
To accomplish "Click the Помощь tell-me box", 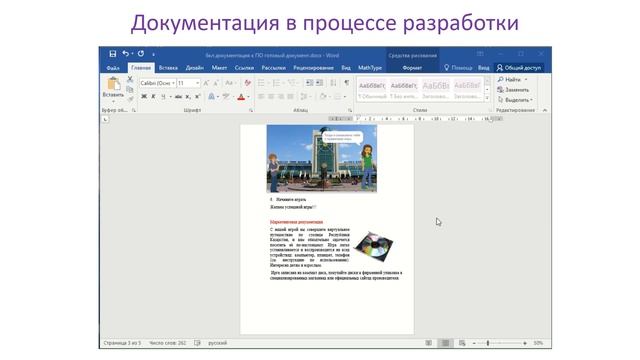I will coord(458,68).
